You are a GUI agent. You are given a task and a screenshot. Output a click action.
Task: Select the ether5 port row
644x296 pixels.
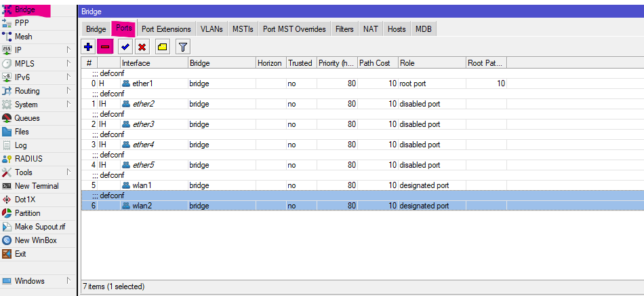point(363,165)
